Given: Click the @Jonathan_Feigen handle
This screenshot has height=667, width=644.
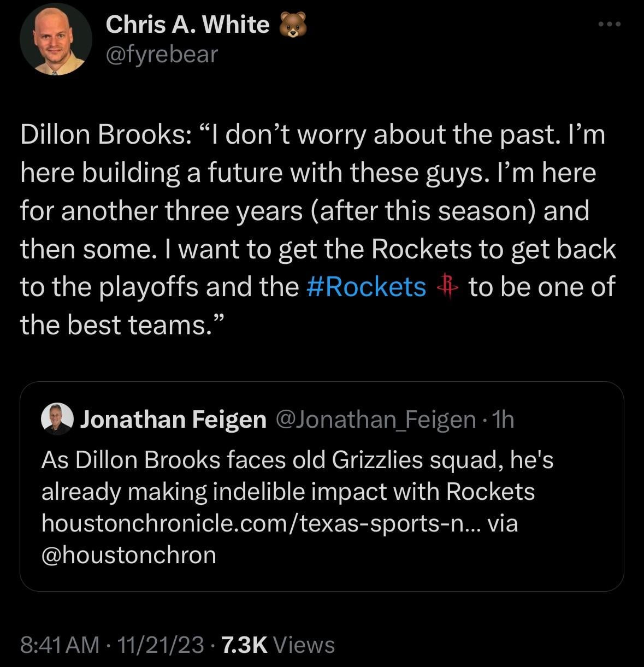Looking at the screenshot, I should tap(376, 420).
